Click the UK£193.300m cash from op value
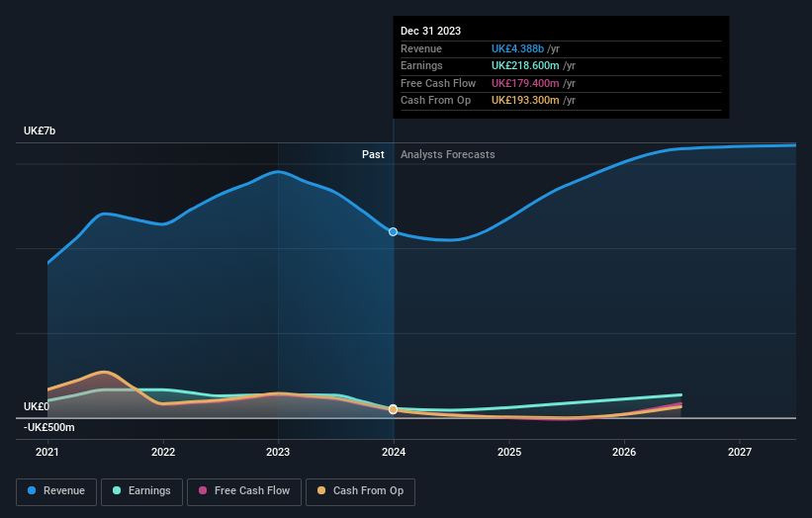812x518 pixels. (x=525, y=101)
